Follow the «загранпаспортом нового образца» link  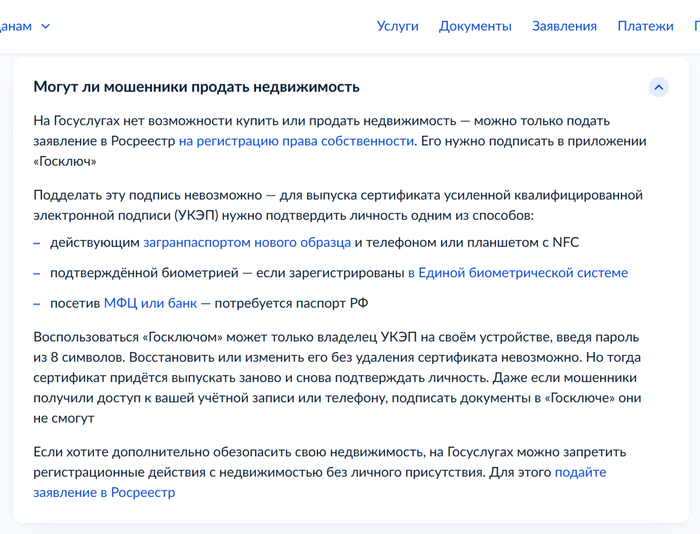coord(247,242)
